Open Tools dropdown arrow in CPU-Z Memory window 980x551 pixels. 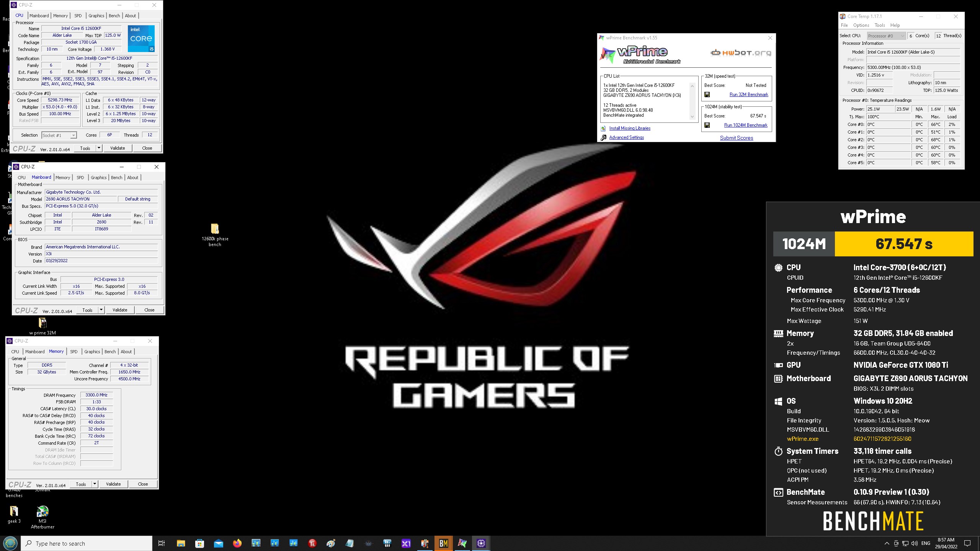[95, 484]
